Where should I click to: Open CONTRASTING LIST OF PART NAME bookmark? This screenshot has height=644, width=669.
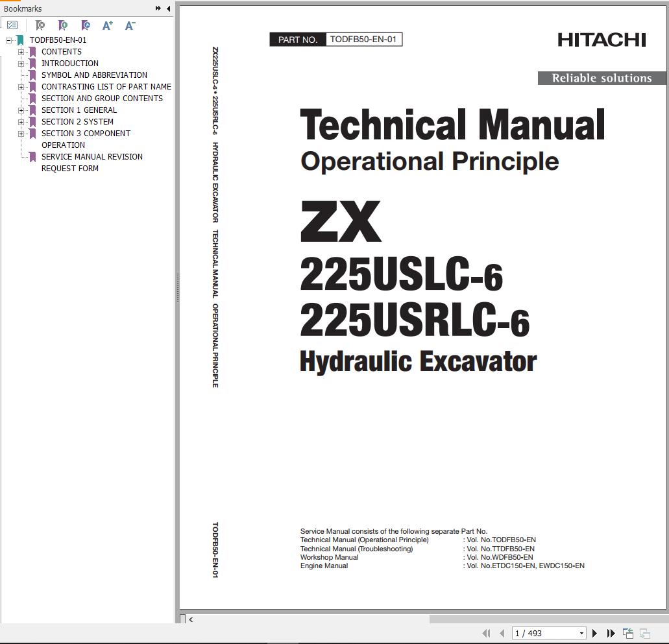click(106, 86)
